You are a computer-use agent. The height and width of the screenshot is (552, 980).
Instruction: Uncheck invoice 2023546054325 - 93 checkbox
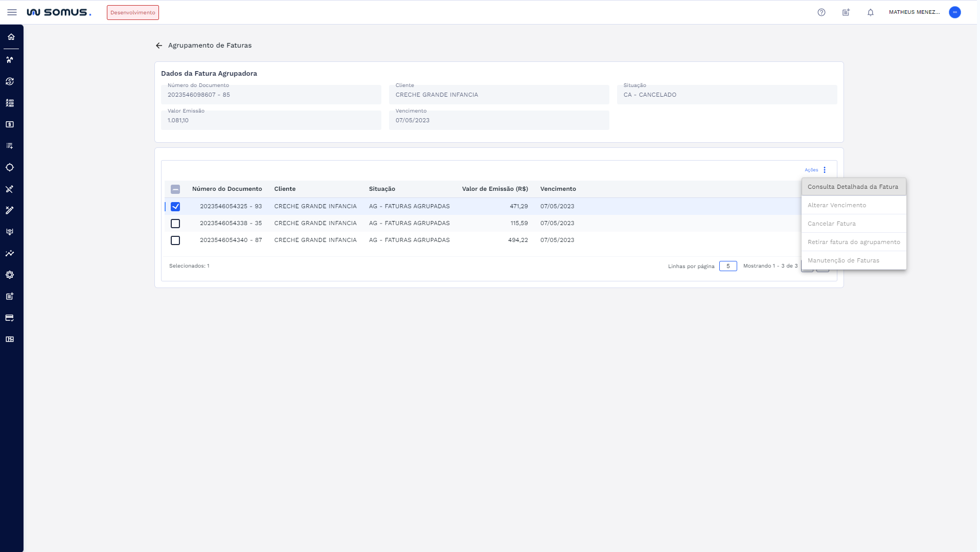[x=175, y=207]
